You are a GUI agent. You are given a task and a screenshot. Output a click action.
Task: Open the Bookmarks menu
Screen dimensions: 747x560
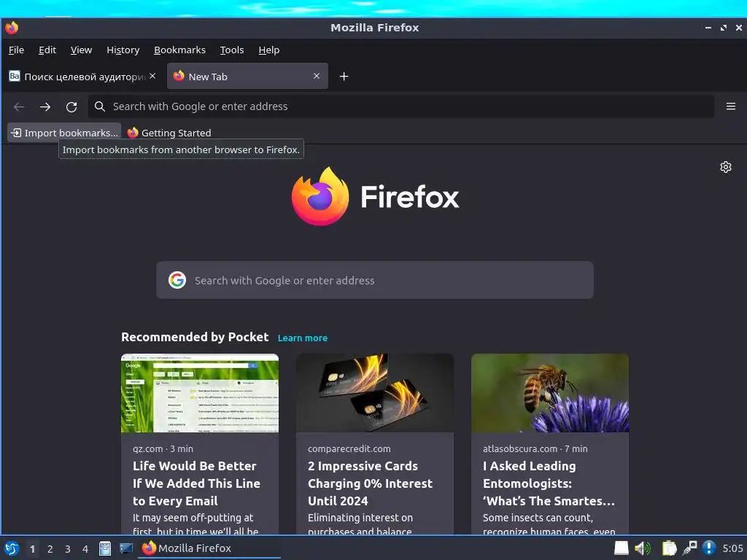[179, 50]
